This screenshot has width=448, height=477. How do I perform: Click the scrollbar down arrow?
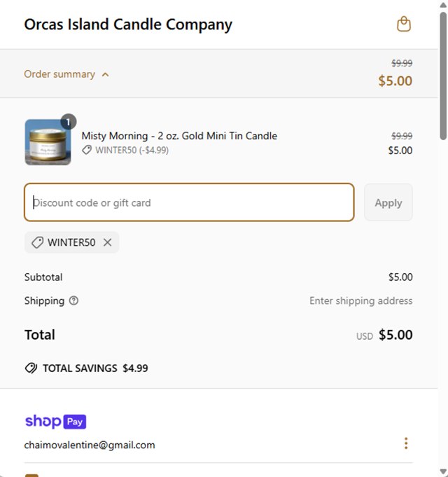pos(442,471)
